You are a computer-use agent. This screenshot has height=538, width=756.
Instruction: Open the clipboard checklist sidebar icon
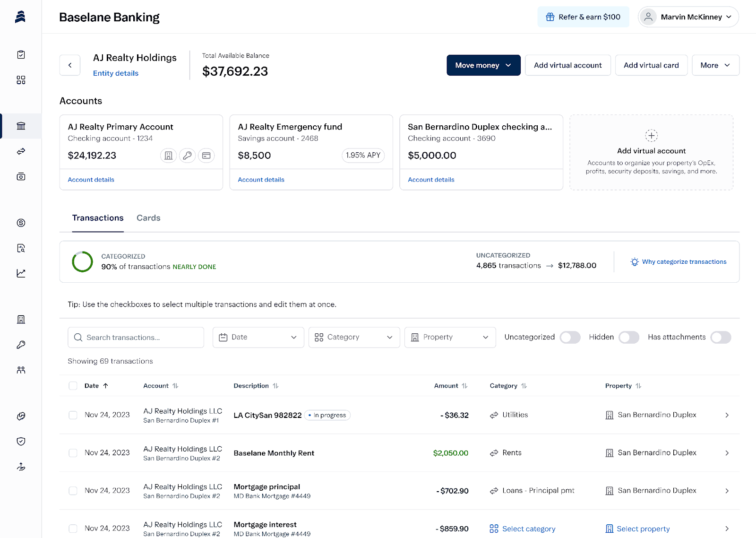[x=21, y=55]
